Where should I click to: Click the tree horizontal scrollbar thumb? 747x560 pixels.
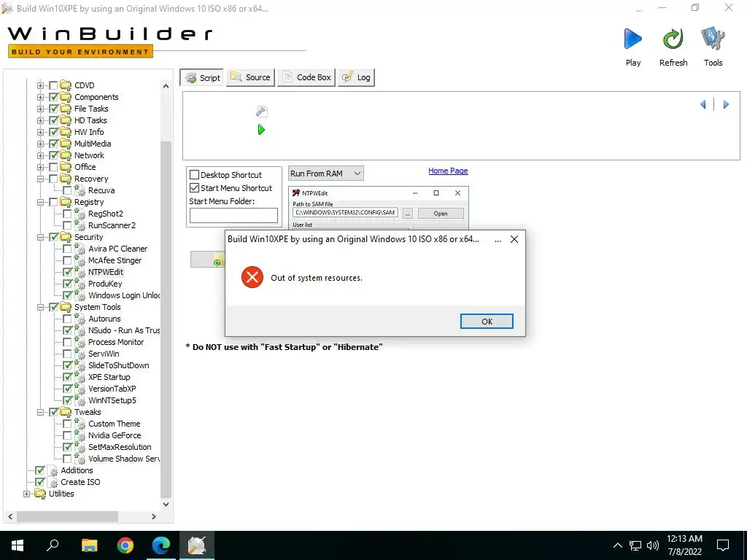[x=68, y=516]
